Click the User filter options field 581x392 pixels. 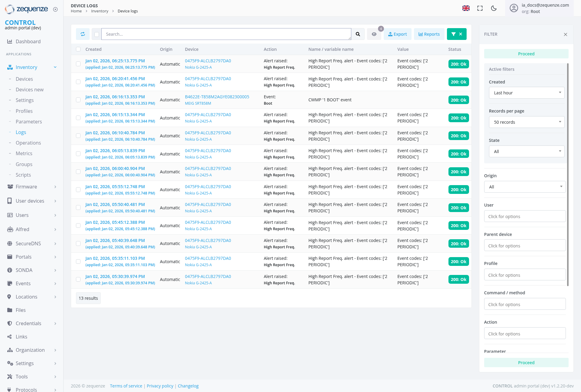525,217
